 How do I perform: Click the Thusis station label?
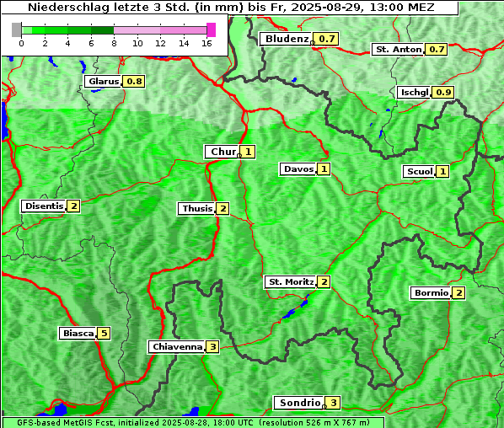pyautogui.click(x=196, y=209)
